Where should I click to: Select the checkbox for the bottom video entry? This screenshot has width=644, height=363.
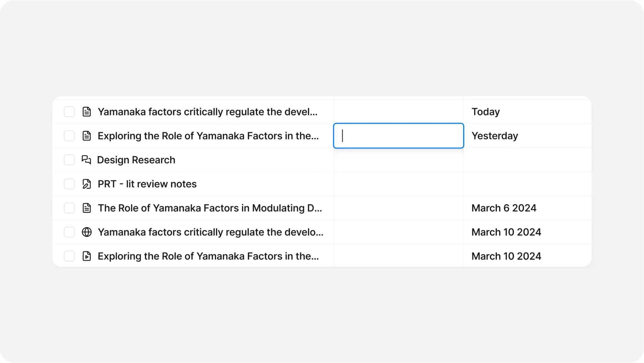(69, 256)
